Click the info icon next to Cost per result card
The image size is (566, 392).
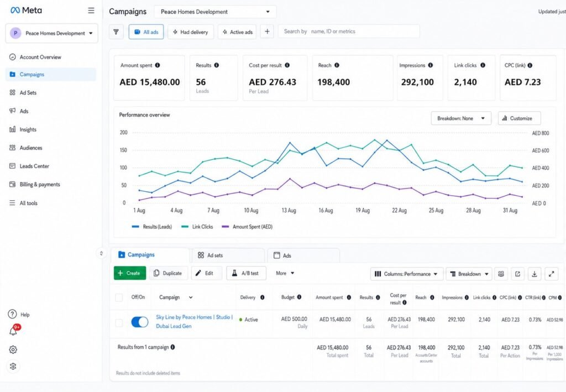(x=287, y=65)
